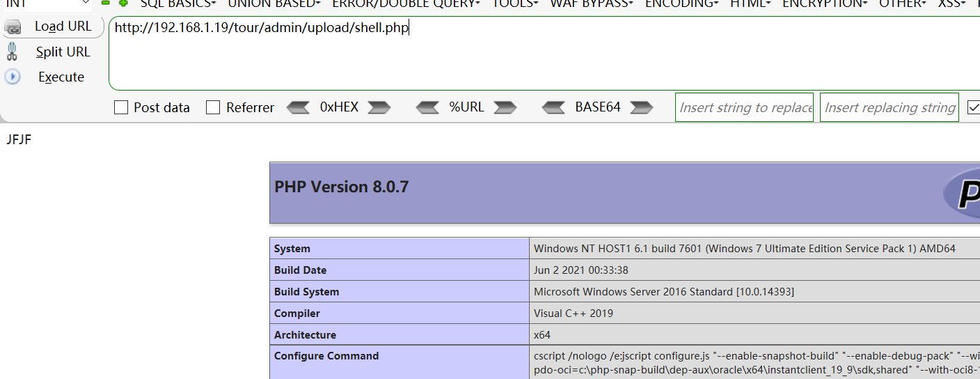Click the Architecture row label
The height and width of the screenshot is (379, 980).
pos(305,335)
